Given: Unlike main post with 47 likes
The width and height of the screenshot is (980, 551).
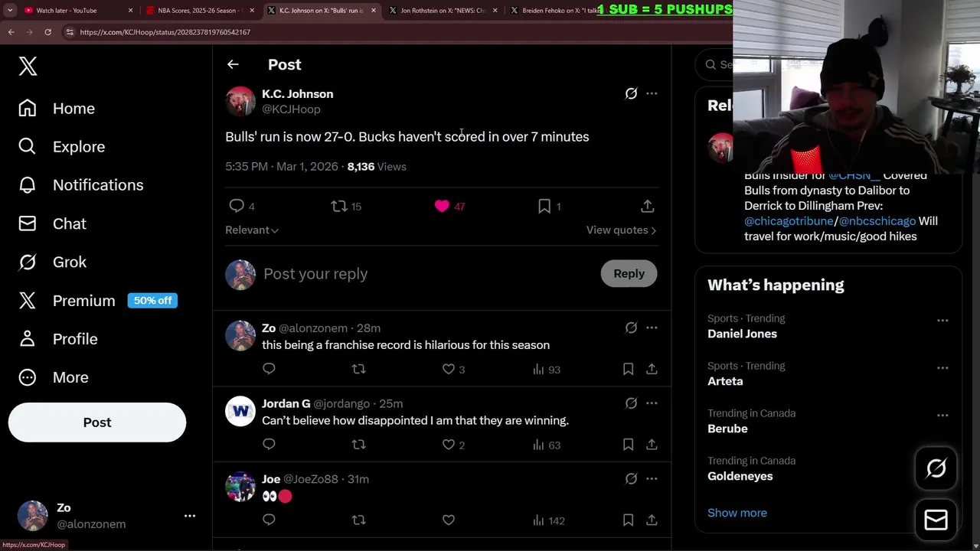Looking at the screenshot, I should click(x=442, y=206).
